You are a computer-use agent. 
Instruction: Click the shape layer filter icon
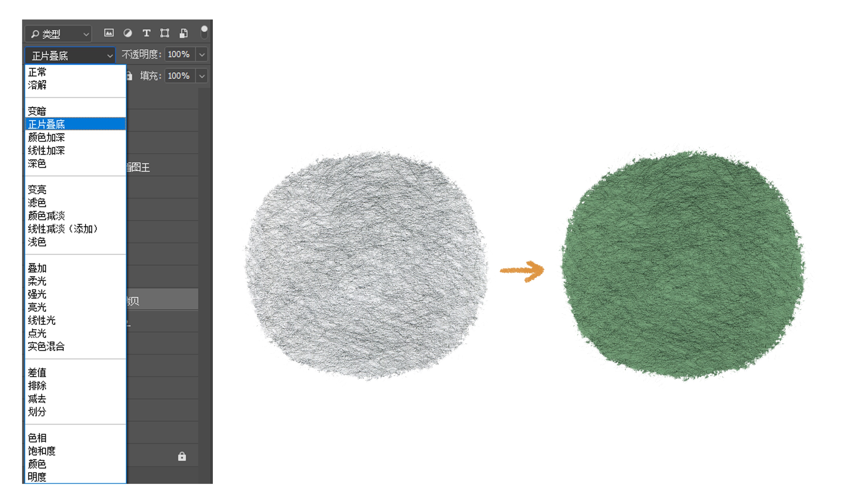165,33
